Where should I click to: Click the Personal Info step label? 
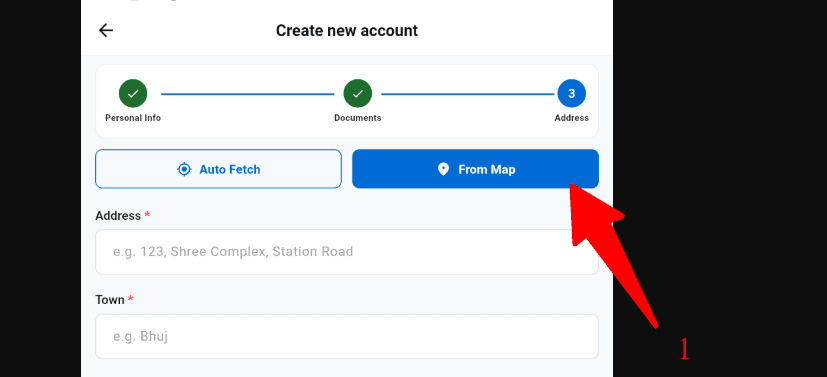[133, 118]
